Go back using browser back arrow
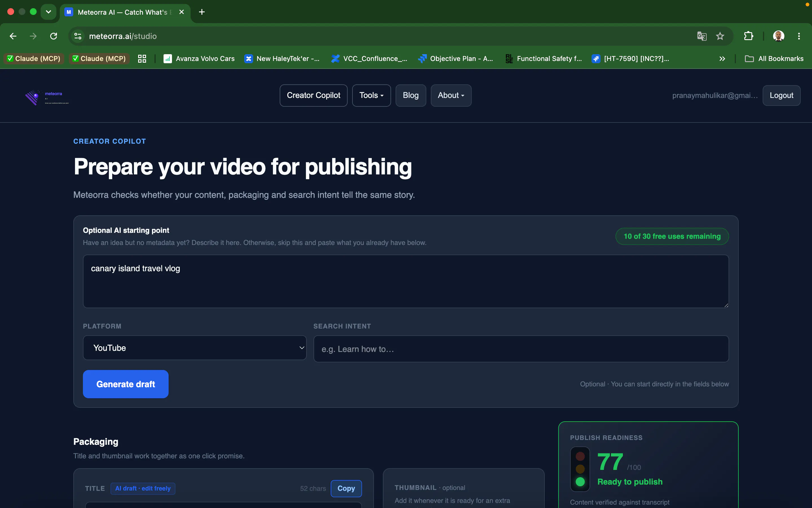 pos(13,36)
